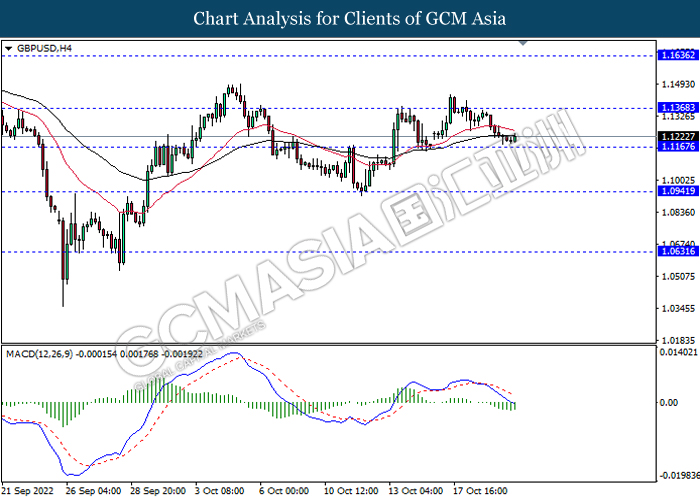This screenshot has width=700, height=500.
Task: Click the 1.01835 axis price value
Action: click(x=679, y=341)
